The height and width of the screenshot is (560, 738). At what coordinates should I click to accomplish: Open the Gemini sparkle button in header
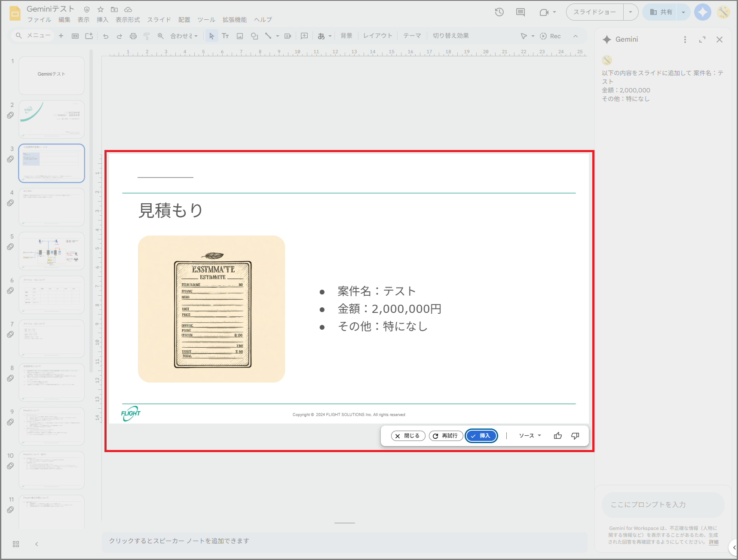click(703, 12)
